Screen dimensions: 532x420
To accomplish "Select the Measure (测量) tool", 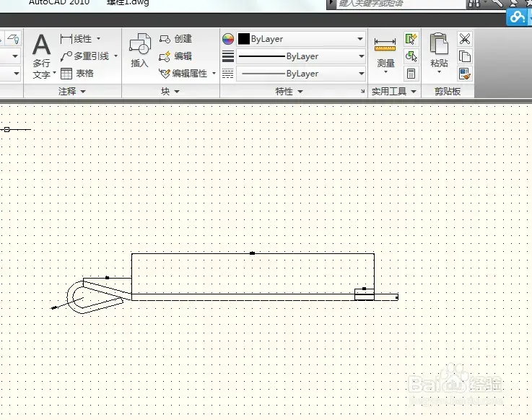I will pyautogui.click(x=385, y=53).
